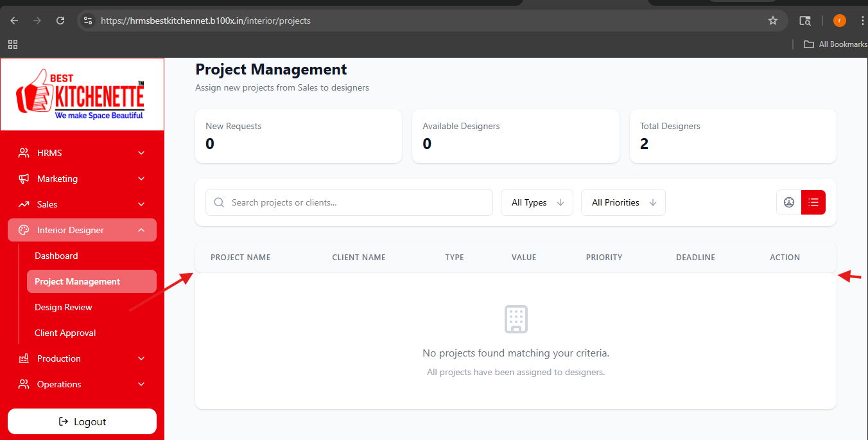Viewport: 868px width, 440px height.
Task: Click the Operations people icon
Action: (x=24, y=384)
